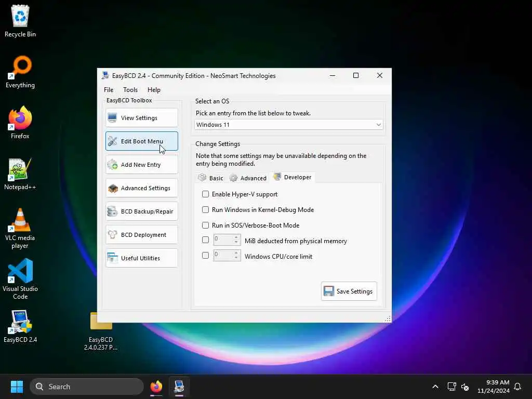Open the BCD Backup/Repair section
The width and height of the screenshot is (532, 399).
coord(141,211)
